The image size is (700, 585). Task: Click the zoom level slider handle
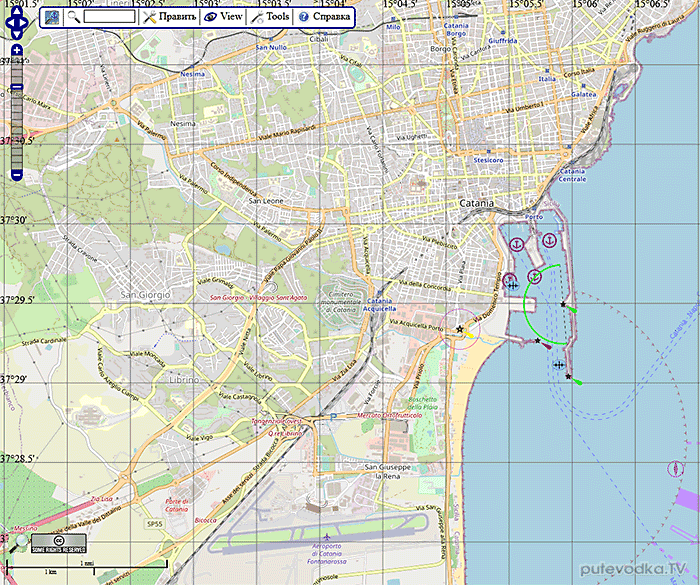click(x=17, y=87)
